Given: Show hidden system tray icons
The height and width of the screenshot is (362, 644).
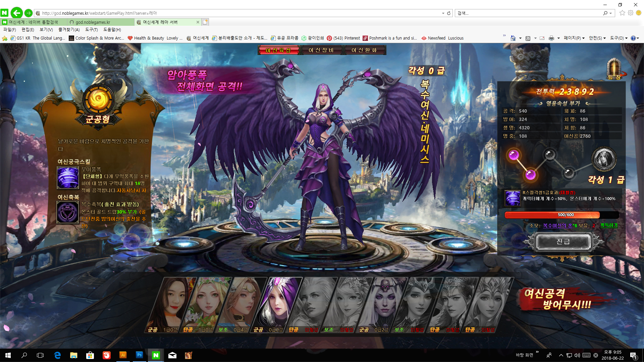Looking at the screenshot, I should point(561,355).
